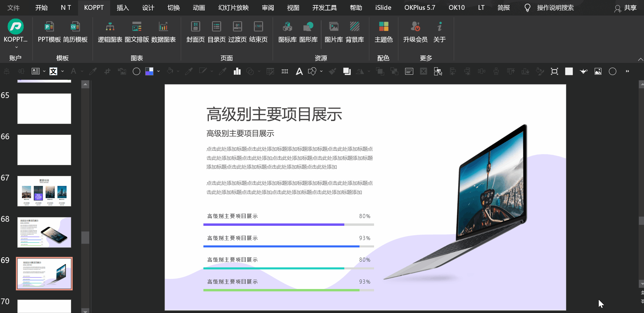Switch to the 设计 design tab
This screenshot has height=313, width=644.
coord(148,7)
